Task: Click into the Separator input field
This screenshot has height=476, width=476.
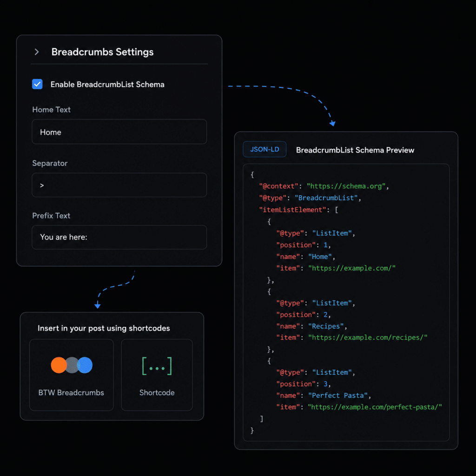Action: point(119,185)
